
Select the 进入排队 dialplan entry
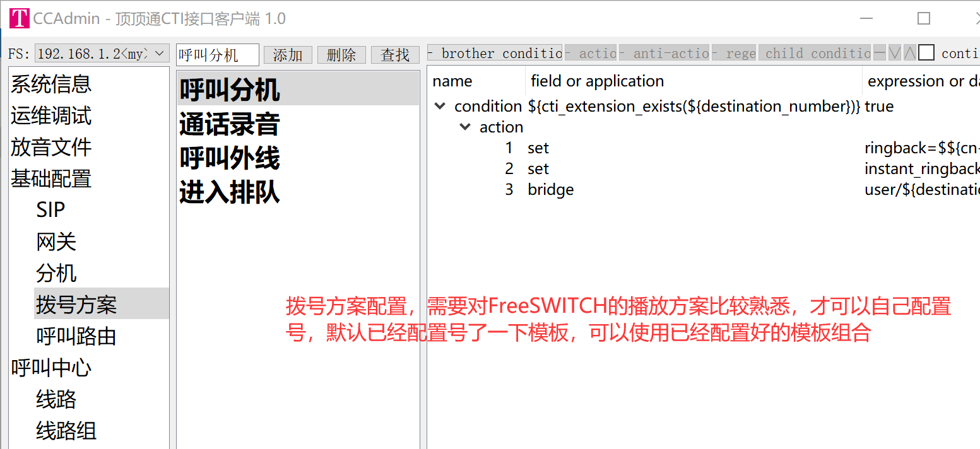click(x=229, y=192)
